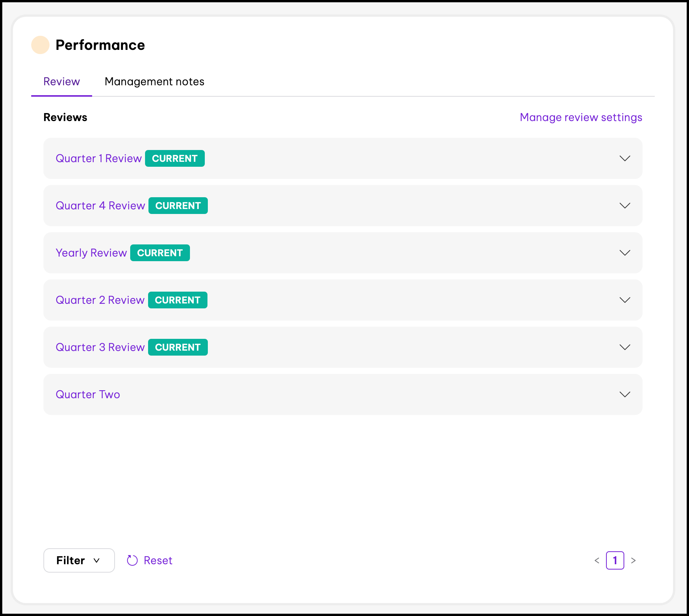689x616 pixels.
Task: Expand the Quarter 1 Review chevron
Action: coord(625,158)
